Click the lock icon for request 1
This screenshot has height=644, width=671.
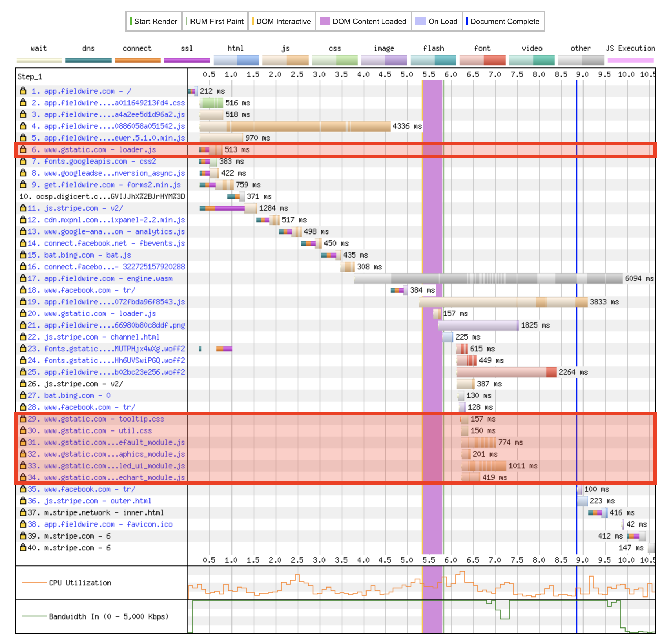23,91
